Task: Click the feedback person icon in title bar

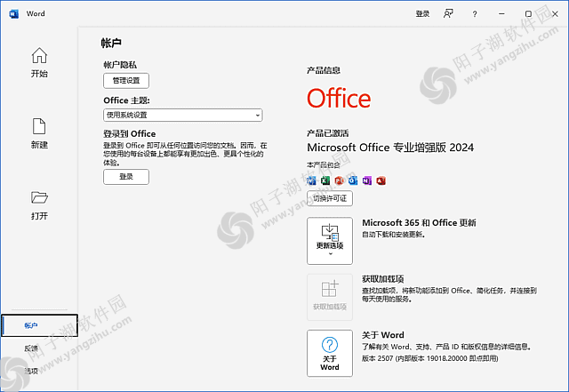Action: coord(448,14)
